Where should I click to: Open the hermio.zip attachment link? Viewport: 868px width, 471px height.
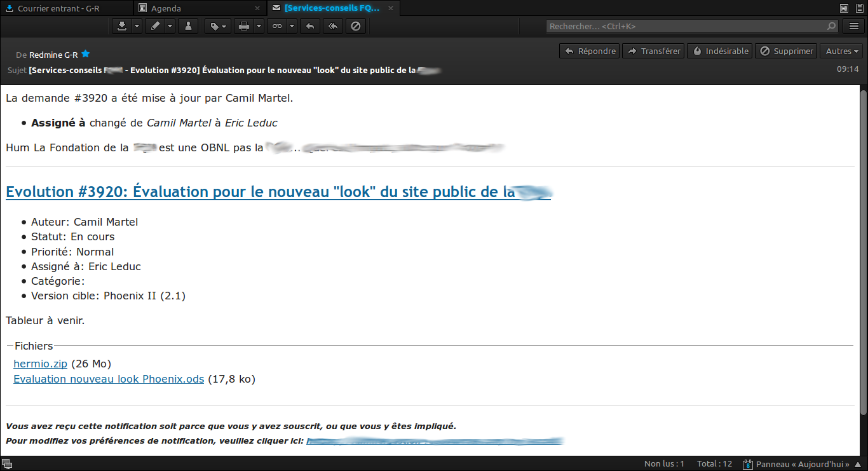[x=40, y=364]
